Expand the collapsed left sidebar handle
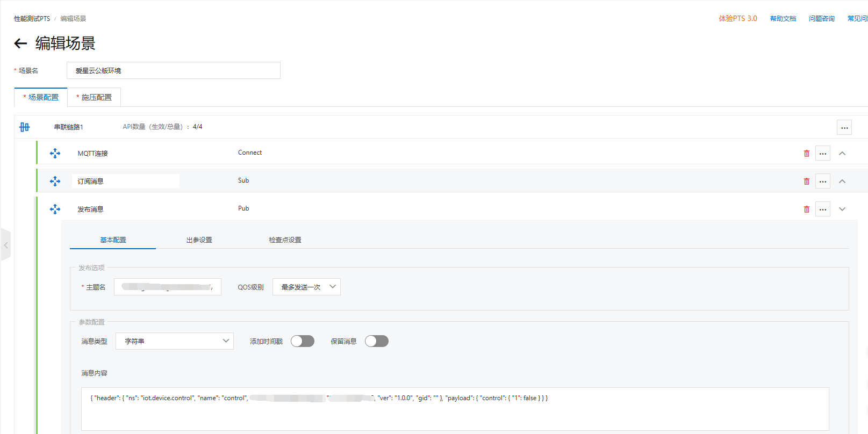 pyautogui.click(x=6, y=245)
